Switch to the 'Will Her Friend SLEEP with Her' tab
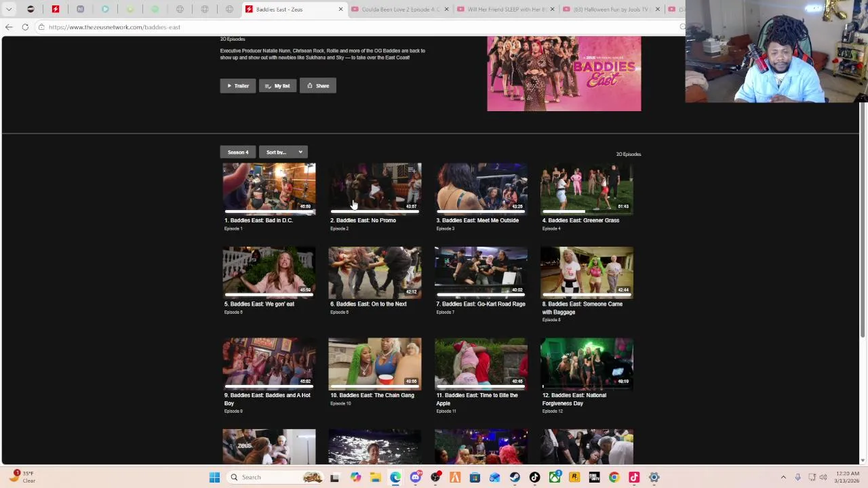 pyautogui.click(x=505, y=9)
